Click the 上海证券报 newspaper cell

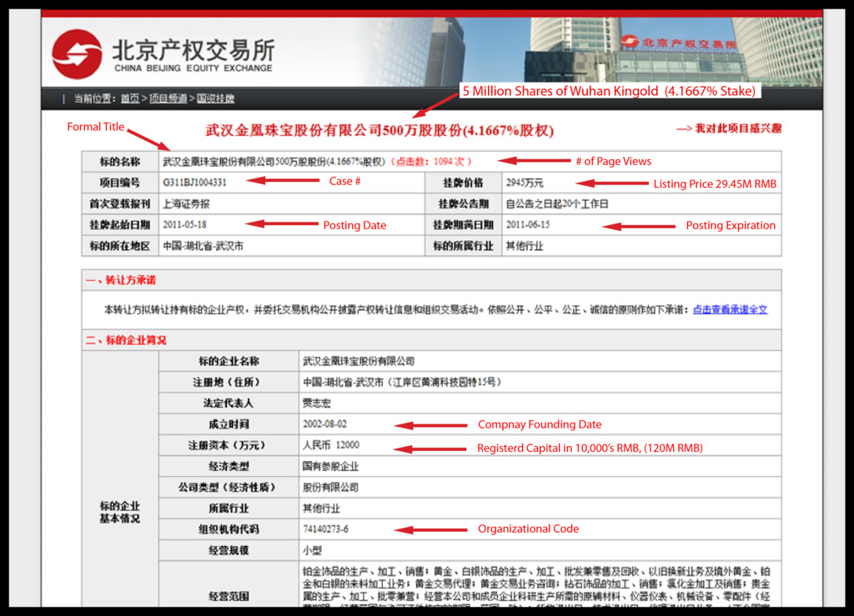(x=291, y=204)
